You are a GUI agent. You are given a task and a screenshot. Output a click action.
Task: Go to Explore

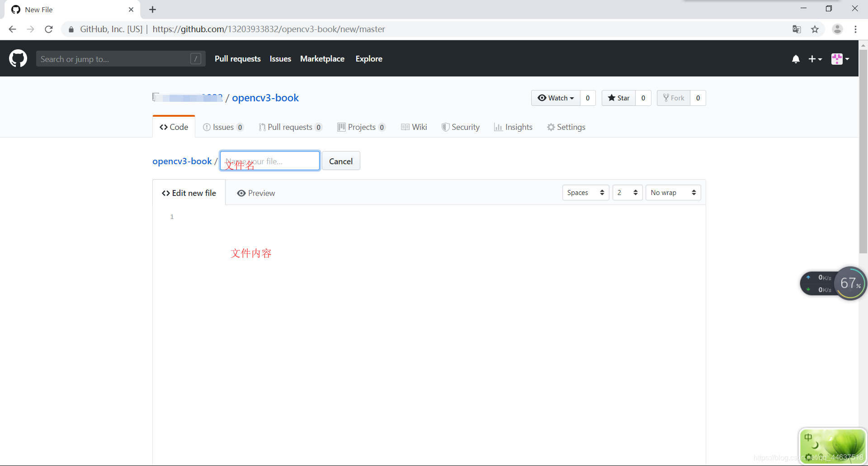point(369,59)
